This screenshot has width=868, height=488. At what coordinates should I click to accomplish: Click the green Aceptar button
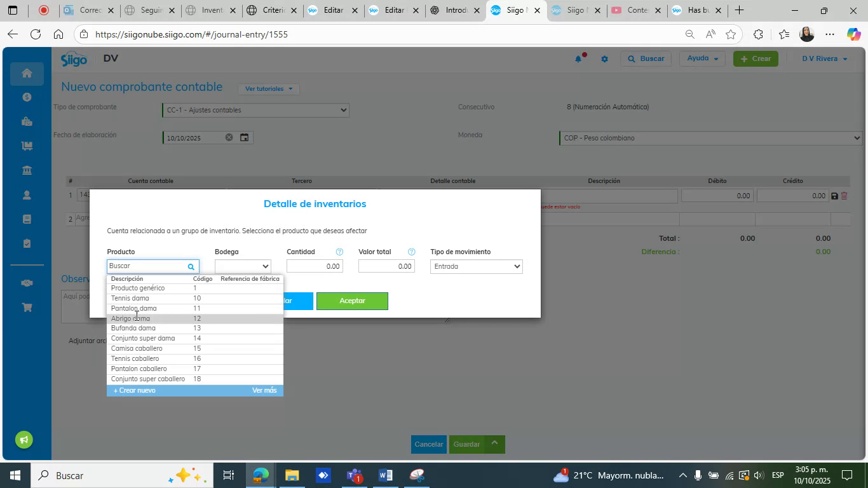[x=352, y=301]
